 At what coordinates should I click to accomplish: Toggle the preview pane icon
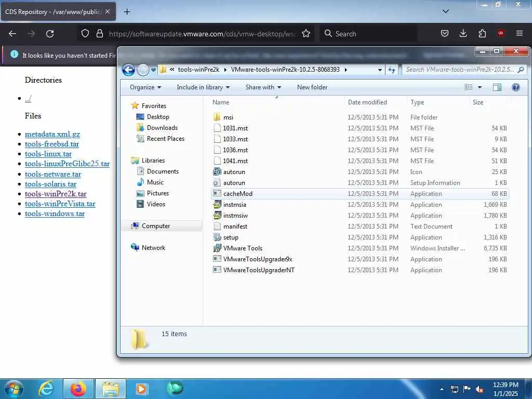pos(497,87)
